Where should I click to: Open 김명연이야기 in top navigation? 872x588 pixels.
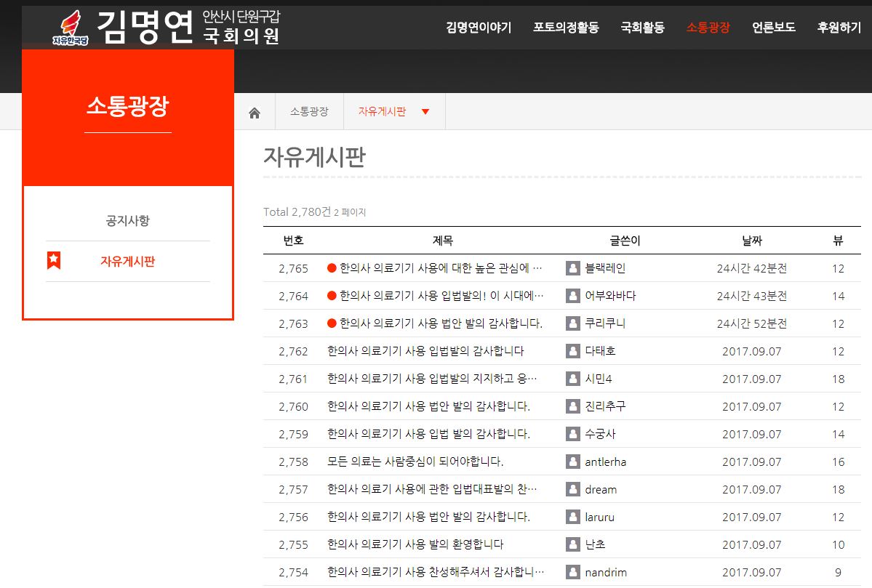479,28
